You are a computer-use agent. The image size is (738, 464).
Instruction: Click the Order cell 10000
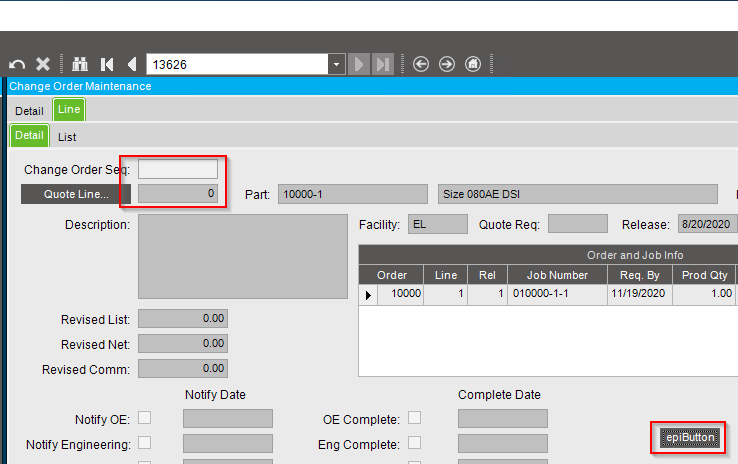tap(401, 295)
